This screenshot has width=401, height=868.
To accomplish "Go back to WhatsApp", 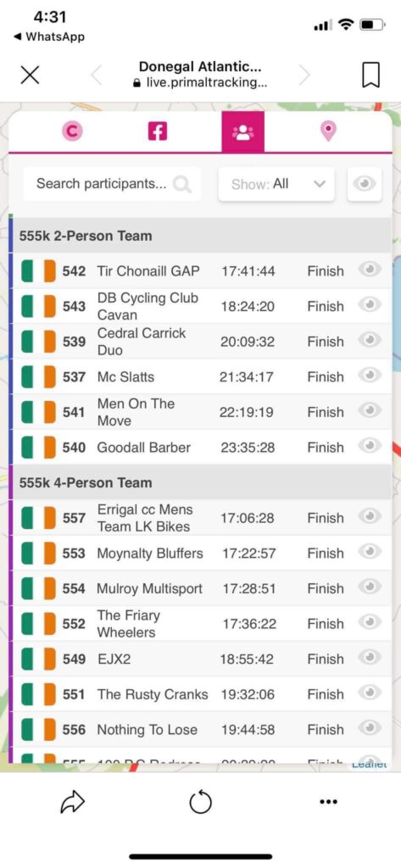I will (x=48, y=36).
